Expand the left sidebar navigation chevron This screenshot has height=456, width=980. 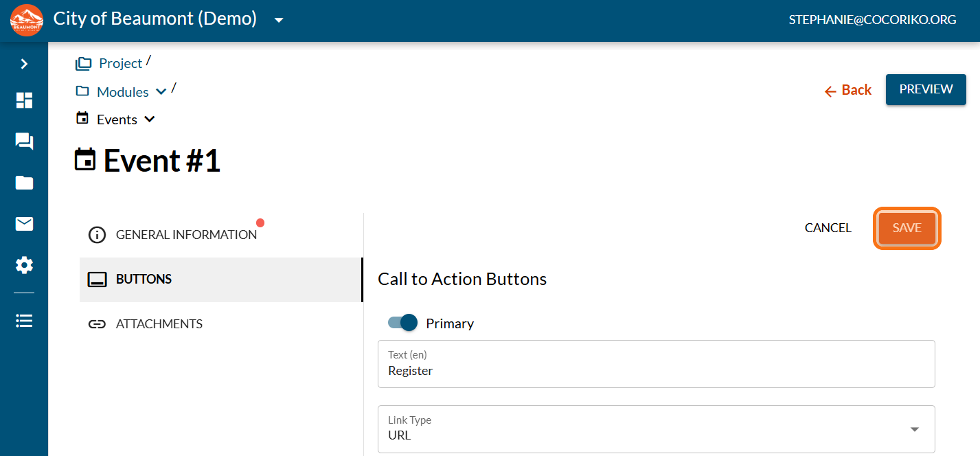24,64
